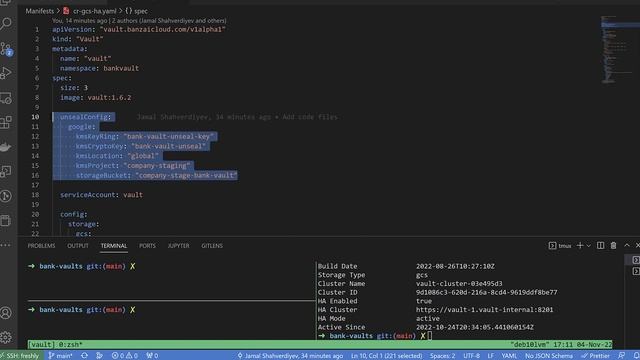Image resolution: width=640 pixels, height=360 pixels.
Task: Click the config: key on line 20
Action: 73,214
